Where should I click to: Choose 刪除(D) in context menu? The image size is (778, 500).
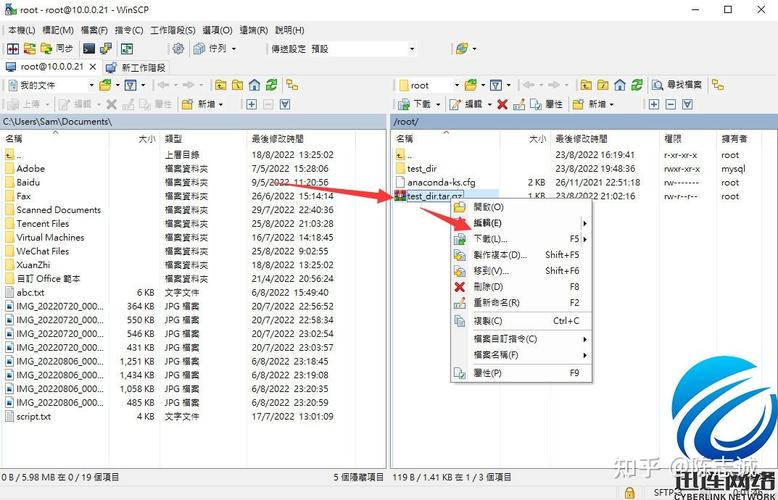click(521, 287)
